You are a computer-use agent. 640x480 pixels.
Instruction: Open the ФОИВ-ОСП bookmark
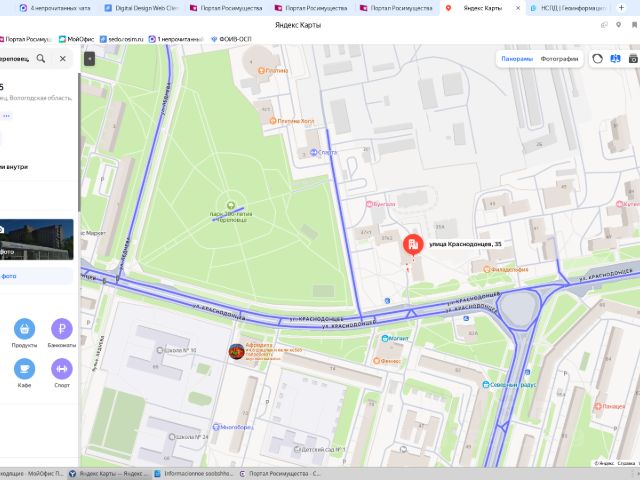point(231,39)
